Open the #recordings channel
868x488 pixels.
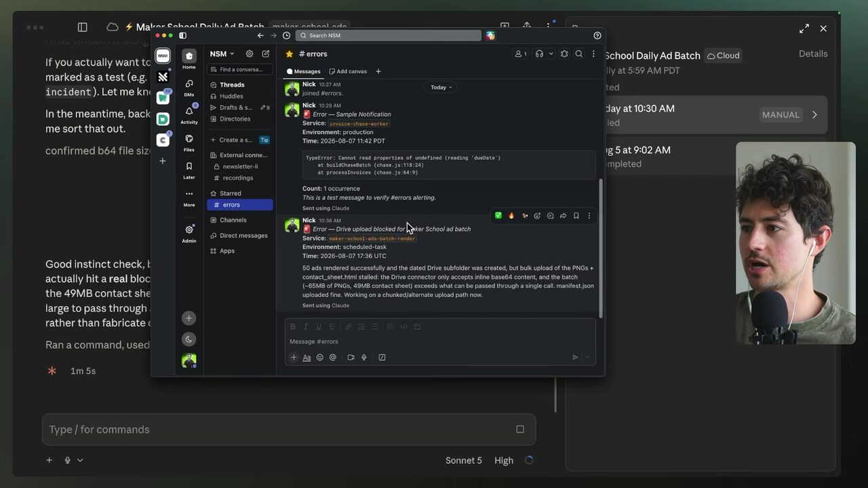point(239,178)
